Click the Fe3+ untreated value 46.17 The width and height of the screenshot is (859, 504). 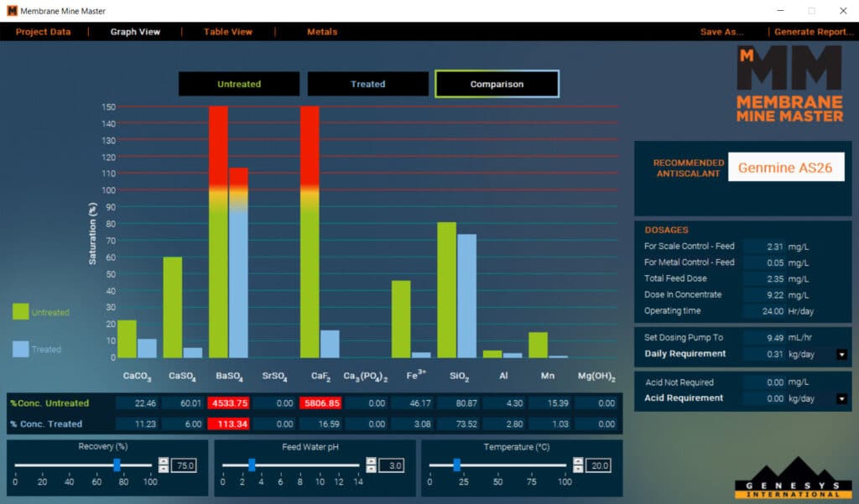pos(412,403)
